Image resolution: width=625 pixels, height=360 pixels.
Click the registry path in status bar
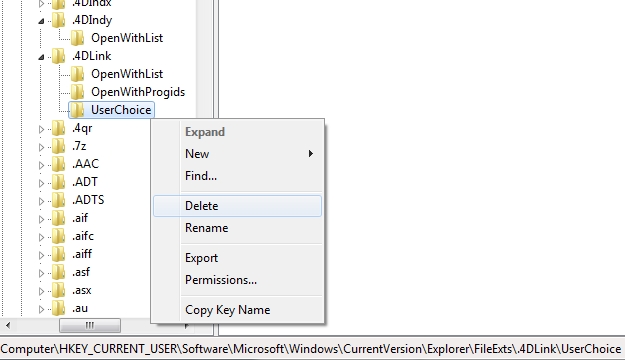(311, 349)
